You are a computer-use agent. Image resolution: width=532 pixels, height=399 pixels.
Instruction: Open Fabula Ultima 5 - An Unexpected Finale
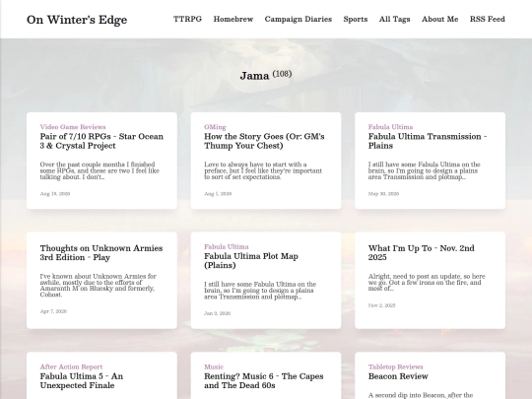82,380
